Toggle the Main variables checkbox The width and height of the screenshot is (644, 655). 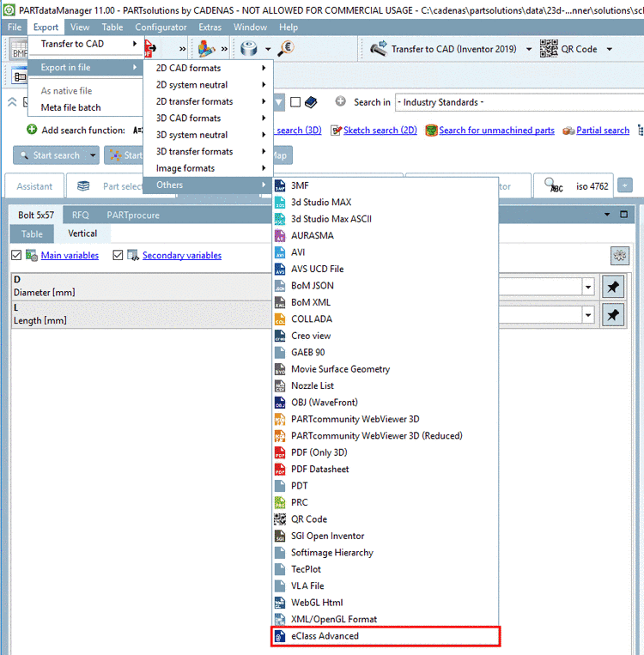tap(16, 255)
